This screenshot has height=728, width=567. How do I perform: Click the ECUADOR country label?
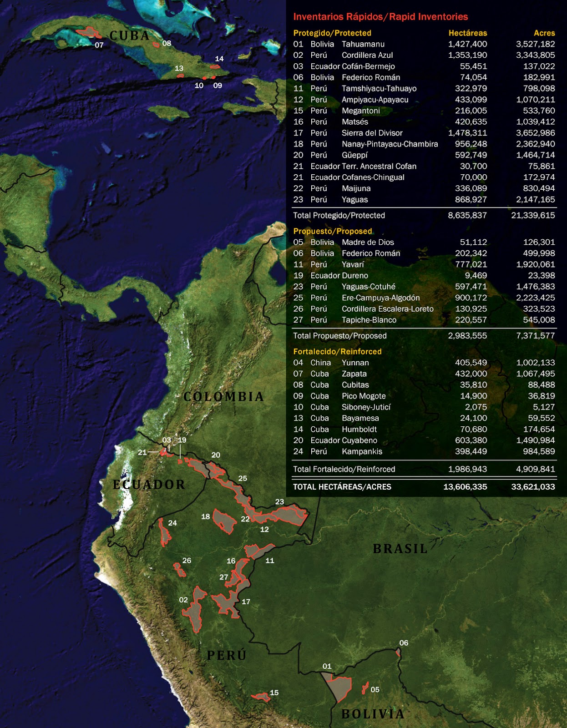click(x=149, y=485)
